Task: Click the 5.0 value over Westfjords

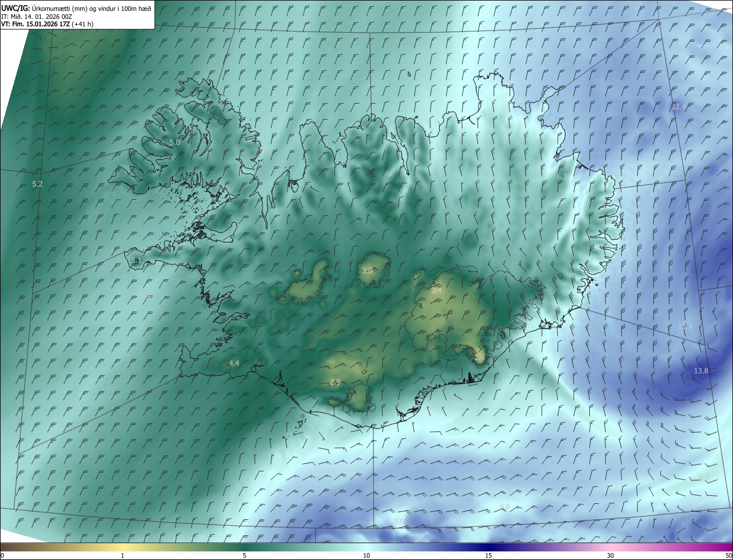Action: 175,142
